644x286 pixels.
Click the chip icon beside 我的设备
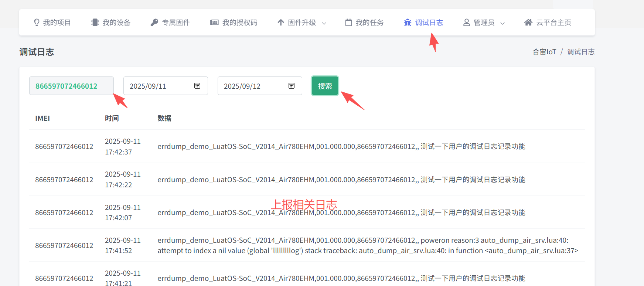95,23
